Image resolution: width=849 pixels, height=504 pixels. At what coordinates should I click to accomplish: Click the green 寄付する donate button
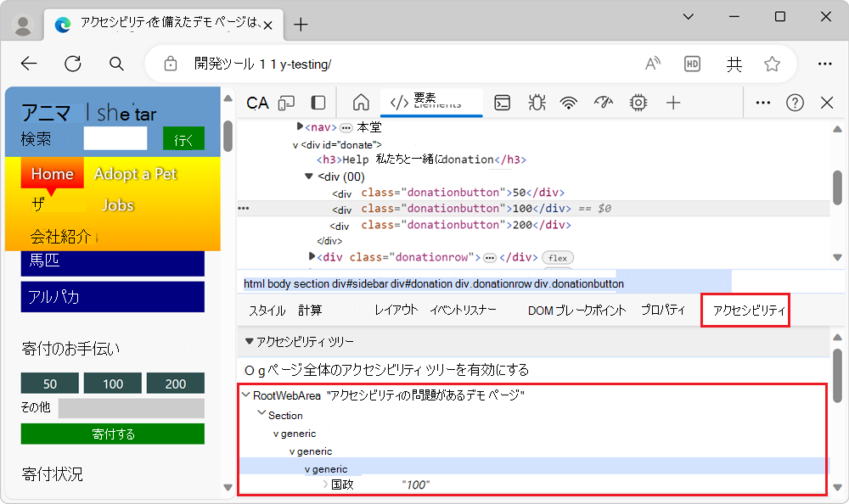click(113, 434)
